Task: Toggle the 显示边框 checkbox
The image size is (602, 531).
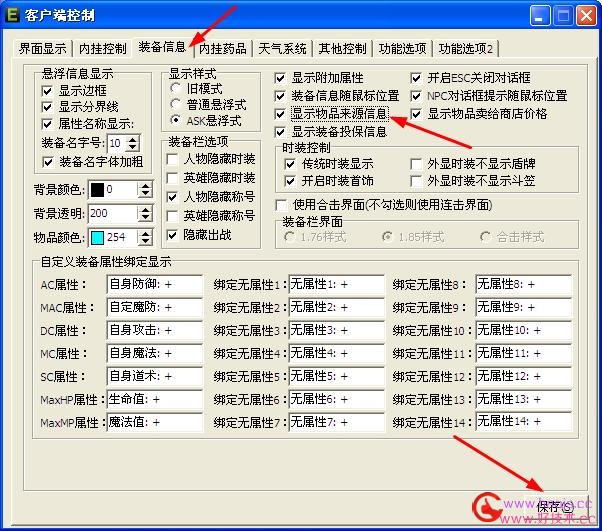Action: point(47,91)
